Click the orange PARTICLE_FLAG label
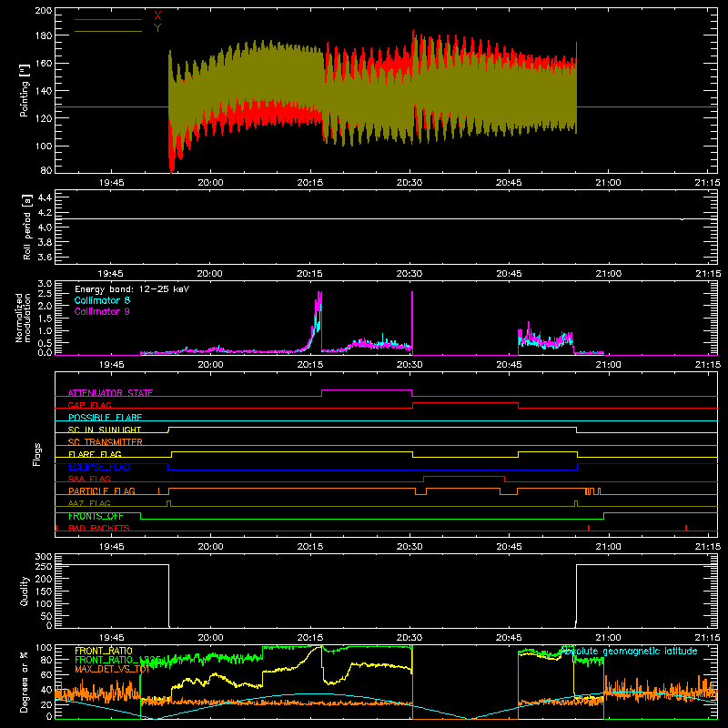Viewport: 728px width, 728px height. [102, 491]
